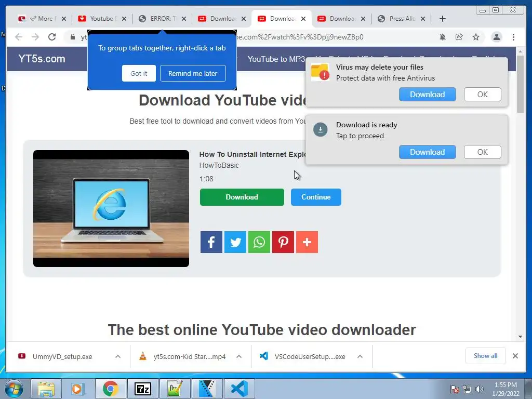This screenshot has width=532, height=399.
Task: Click the video title 'How To Uninstall Internet'
Action: (x=252, y=154)
